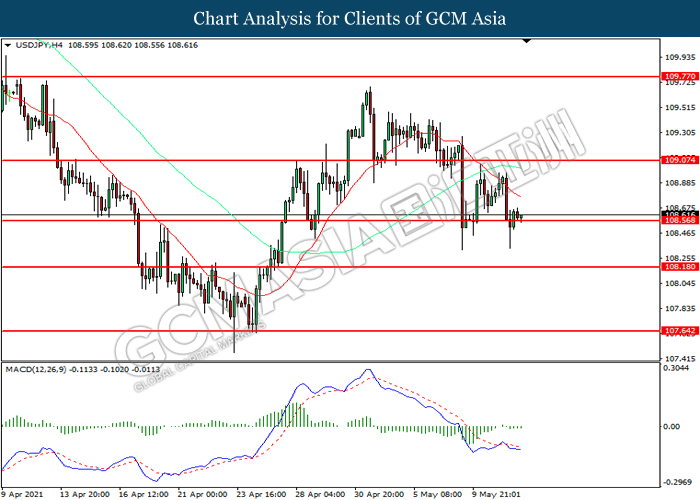Select the 109.770 price level label
This screenshot has width=700, height=500.
680,76
